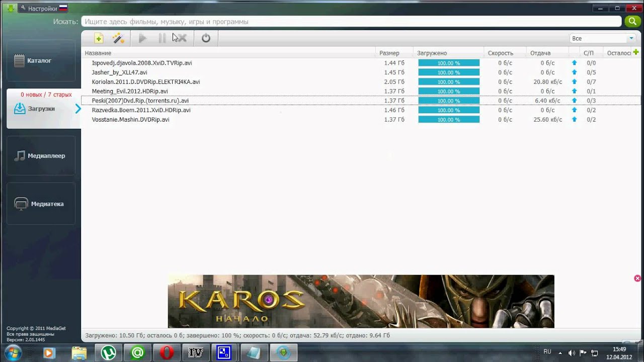Start the download with the play icon
Screen dimensions: 644x362
[142, 38]
